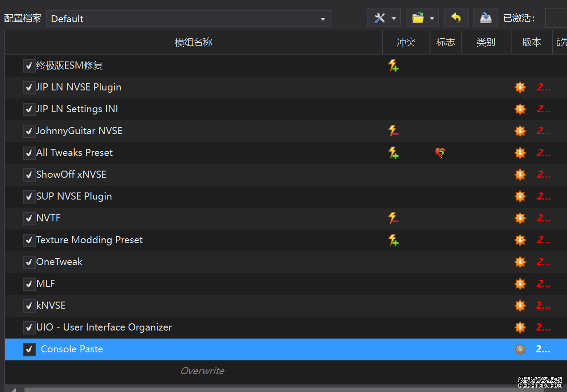Click the create backup icon beside yellow arrow
This screenshot has height=392, width=567.
point(485,18)
